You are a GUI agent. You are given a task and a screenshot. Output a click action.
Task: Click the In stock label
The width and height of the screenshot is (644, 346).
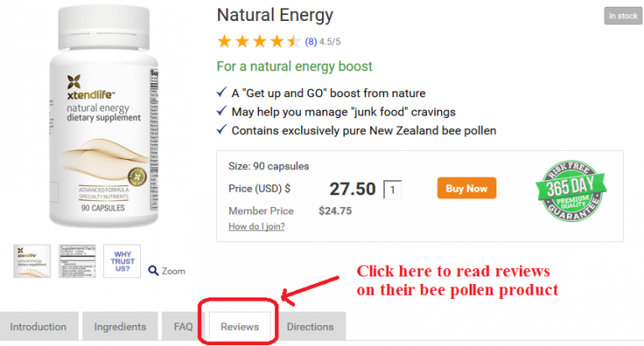click(622, 16)
